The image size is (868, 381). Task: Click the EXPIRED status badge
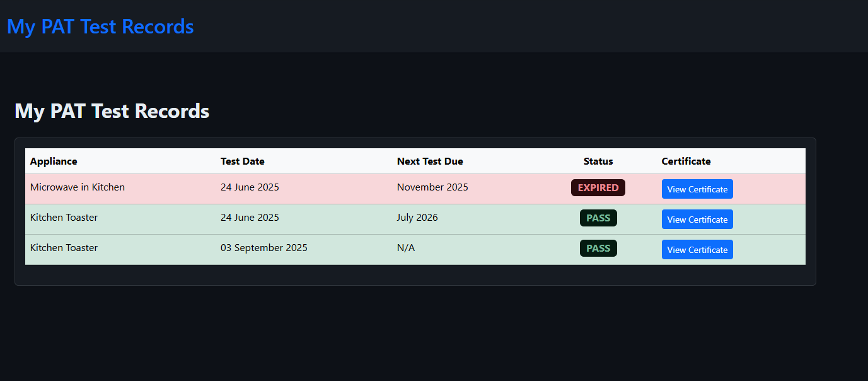pyautogui.click(x=598, y=187)
